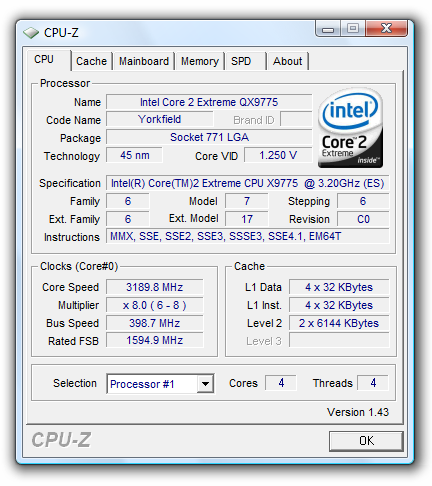Image resolution: width=432 pixels, height=486 pixels.
Task: Click the Technology value 45 nm
Action: tap(134, 155)
